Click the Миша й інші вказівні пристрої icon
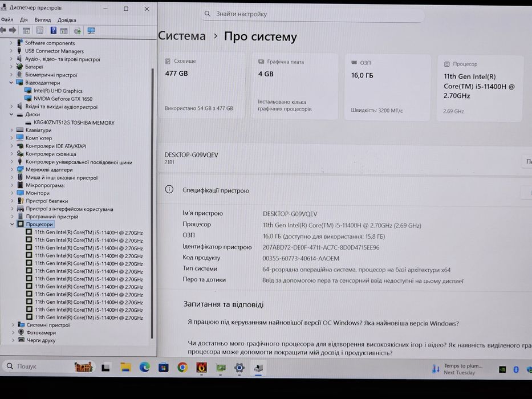532x399 pixels. tap(20, 177)
